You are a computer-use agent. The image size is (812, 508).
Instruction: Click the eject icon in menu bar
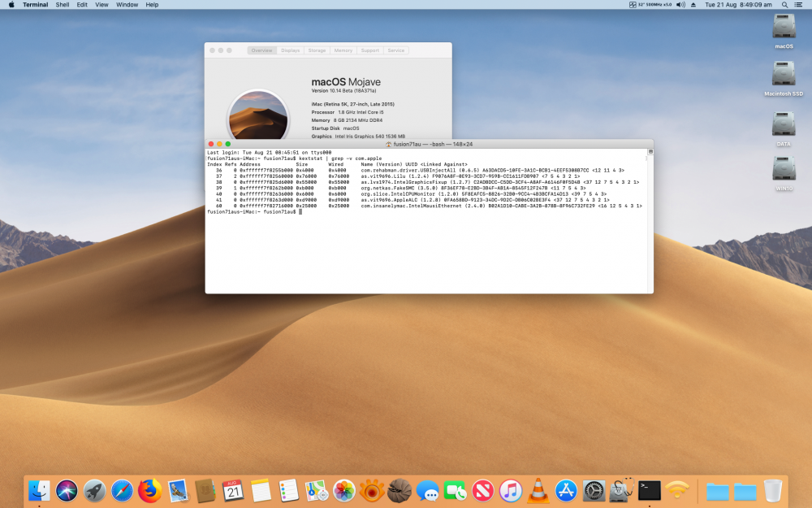693,5
